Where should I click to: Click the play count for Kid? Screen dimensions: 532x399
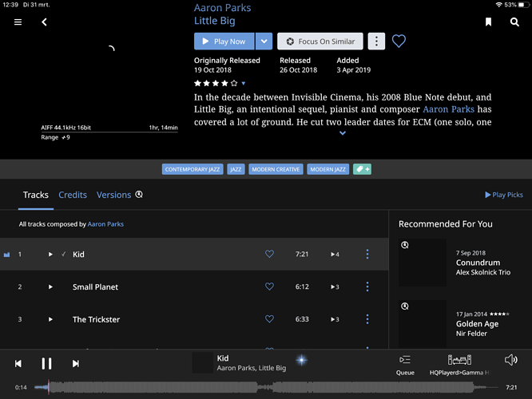[335, 255]
